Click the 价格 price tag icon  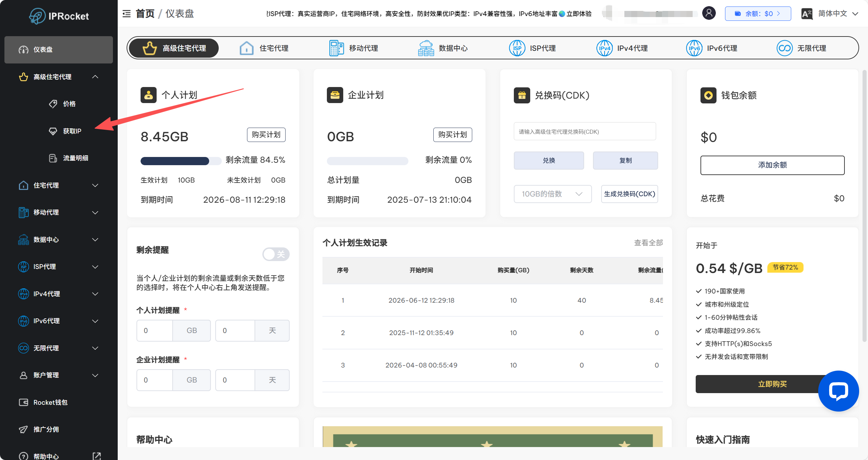[53, 104]
